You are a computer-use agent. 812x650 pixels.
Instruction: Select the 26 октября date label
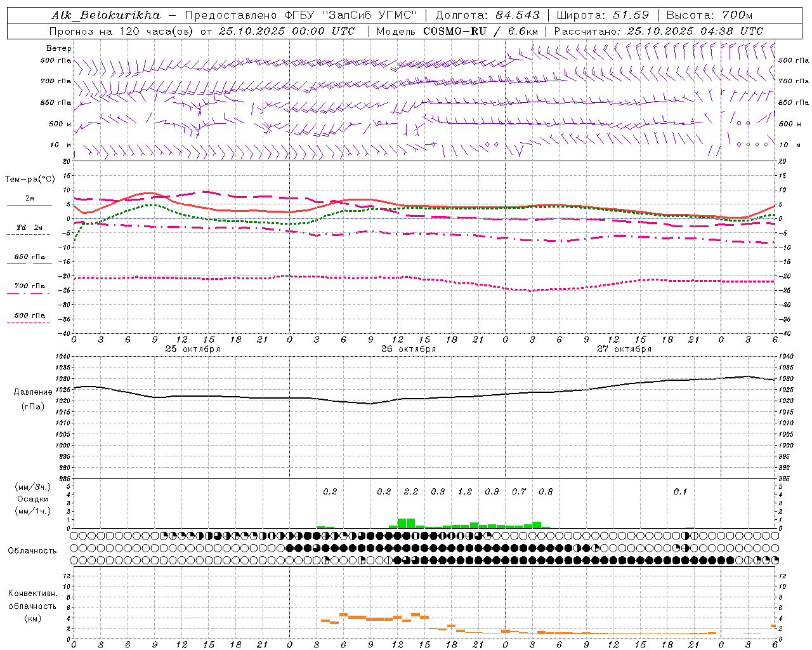[408, 349]
